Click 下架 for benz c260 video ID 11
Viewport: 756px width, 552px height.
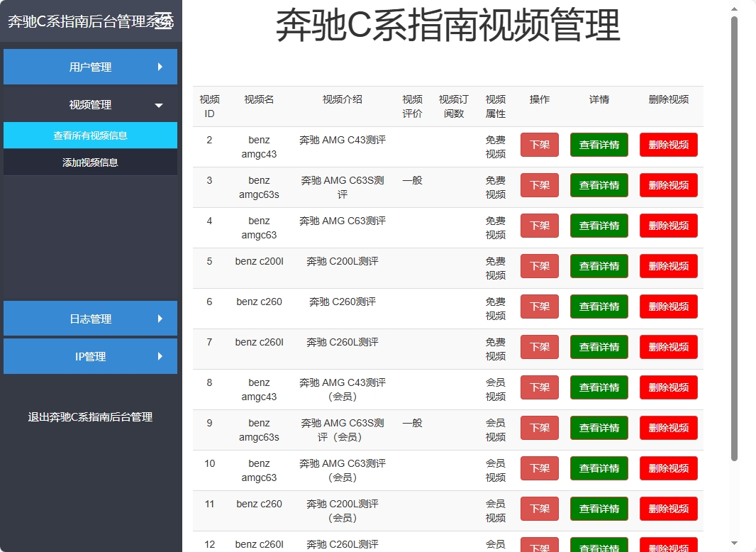click(539, 509)
